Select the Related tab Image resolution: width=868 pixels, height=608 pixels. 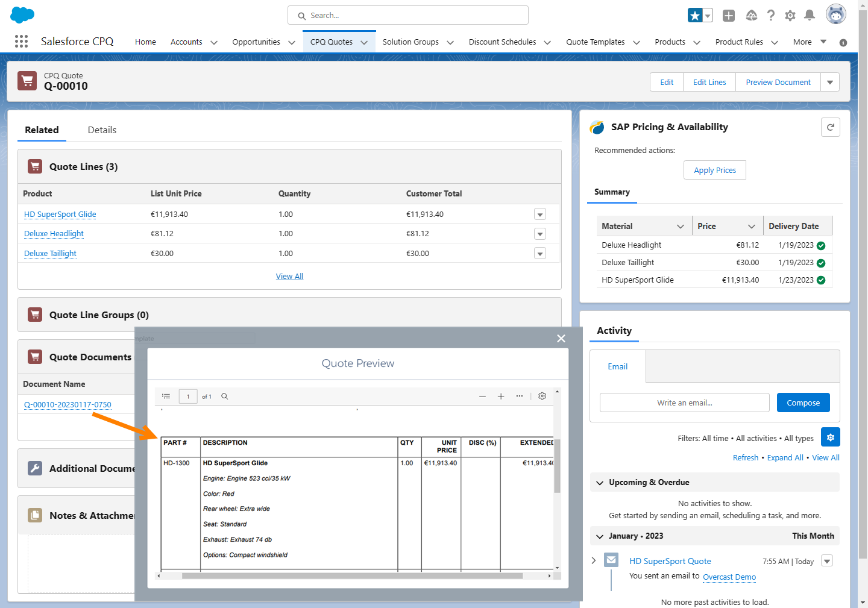click(42, 130)
